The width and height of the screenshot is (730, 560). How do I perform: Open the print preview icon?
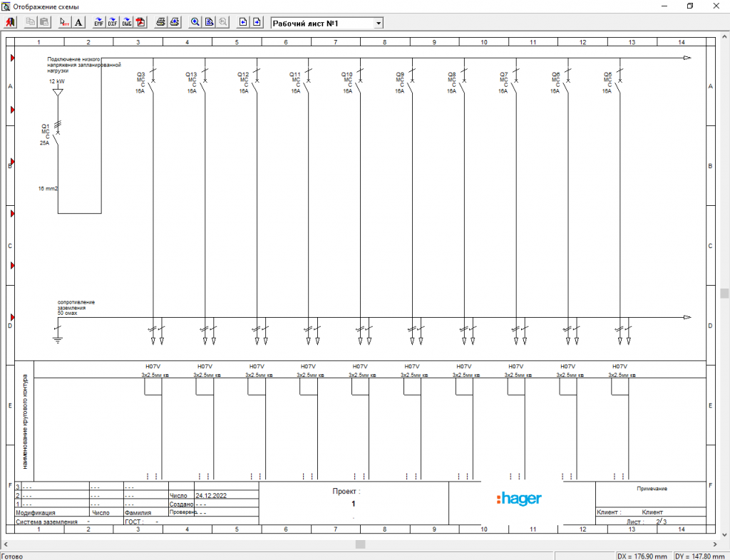click(175, 23)
